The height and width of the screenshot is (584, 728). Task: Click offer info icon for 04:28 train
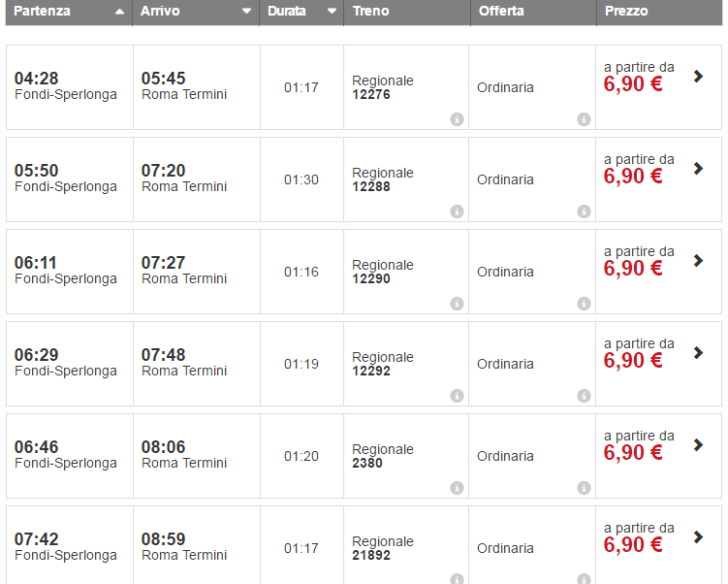[x=584, y=119]
